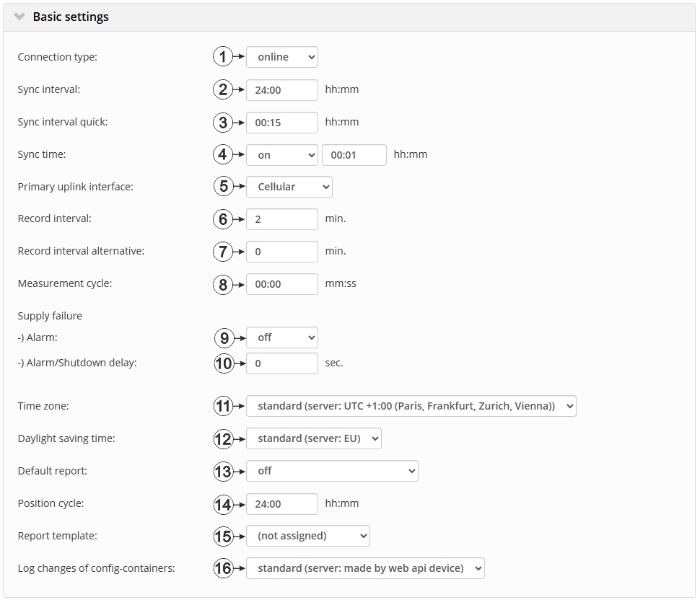This screenshot has height=605, width=700.
Task: Expand the Time zone dropdown
Action: [411, 406]
